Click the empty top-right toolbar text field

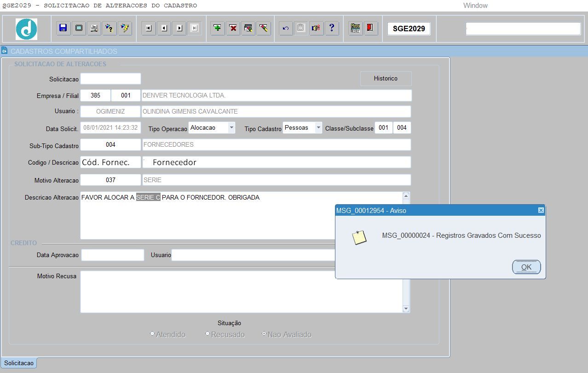tap(523, 29)
